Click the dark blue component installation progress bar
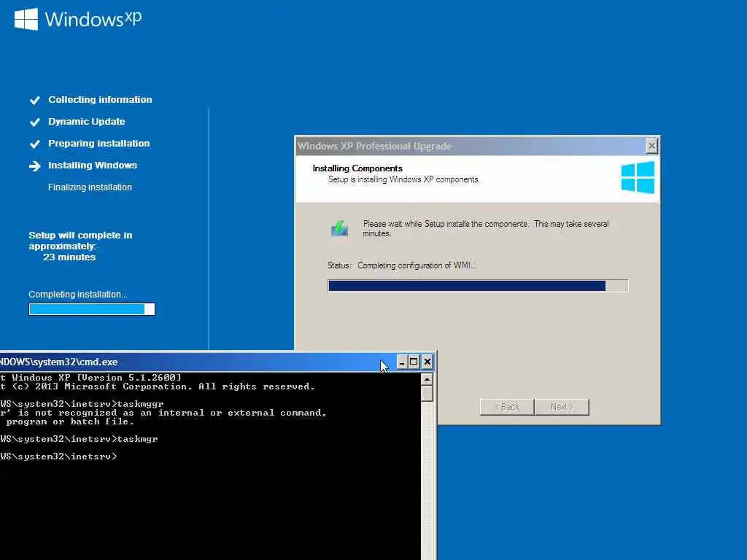Screen dimensions: 747x560 [478, 286]
